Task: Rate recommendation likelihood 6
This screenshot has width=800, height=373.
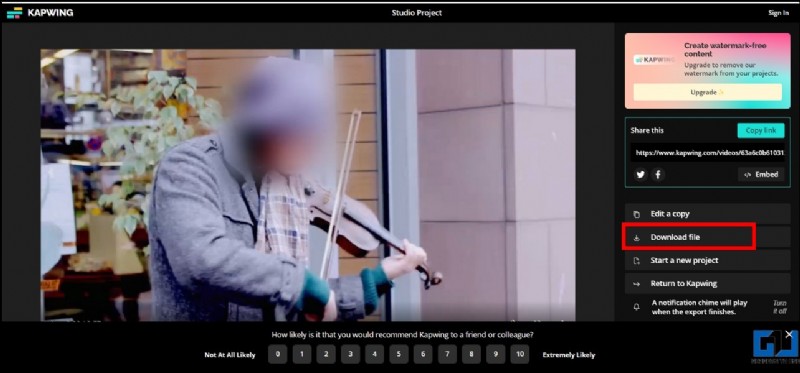Action: [423, 354]
